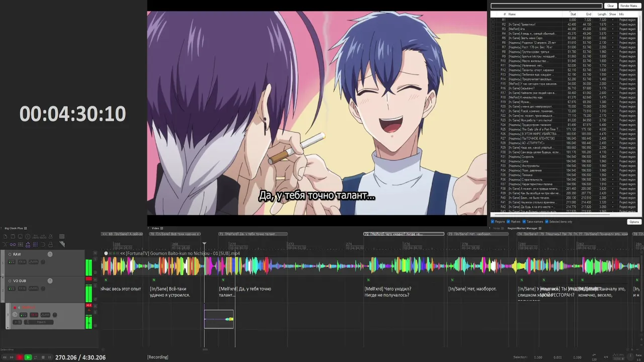Sort region list by Name column
This screenshot has height=362, width=644.
[533, 14]
